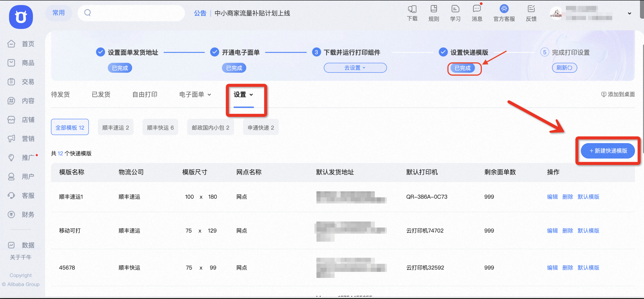Viewport: 644px width, 299px height.
Task: Set 45678 as 默认模版
Action: click(x=588, y=268)
